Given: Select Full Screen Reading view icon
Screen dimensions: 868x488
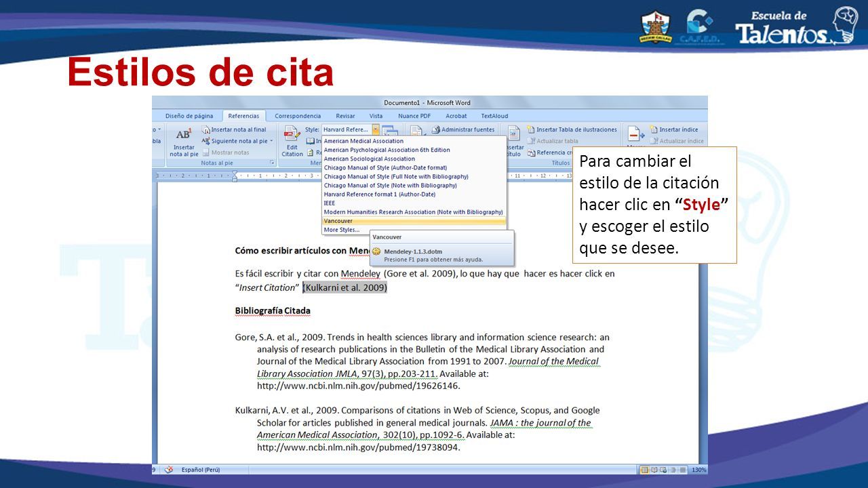Looking at the screenshot, I should (654, 469).
